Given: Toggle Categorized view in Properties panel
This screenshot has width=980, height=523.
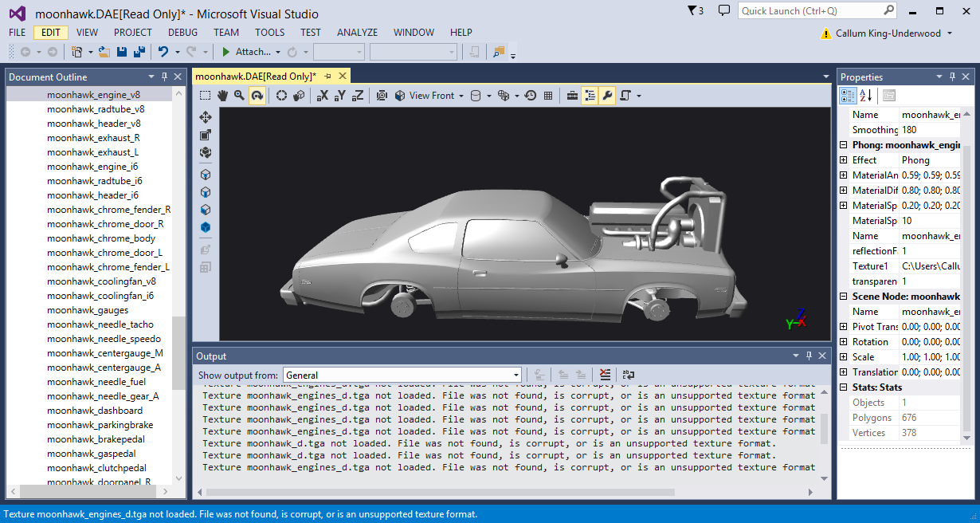Looking at the screenshot, I should pos(848,96).
